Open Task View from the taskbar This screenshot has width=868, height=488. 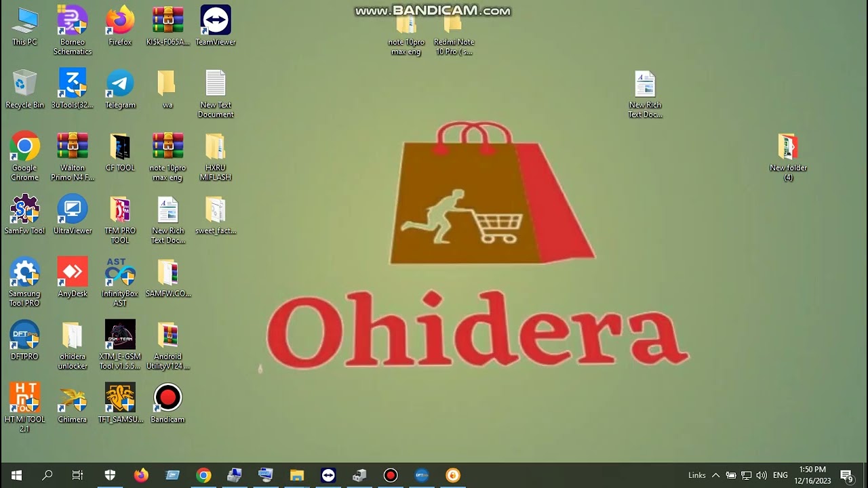click(x=77, y=475)
